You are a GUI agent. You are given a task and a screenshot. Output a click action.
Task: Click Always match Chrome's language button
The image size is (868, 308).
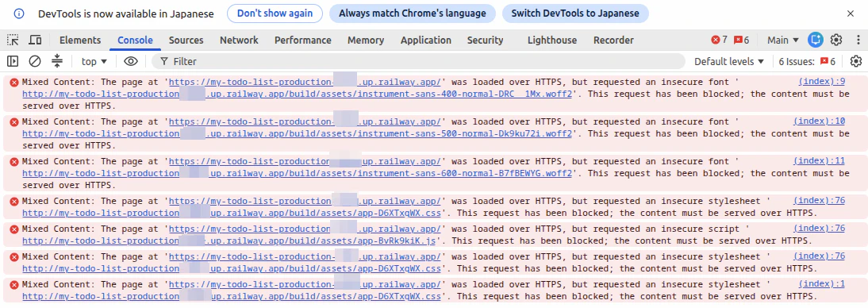pyautogui.click(x=413, y=13)
